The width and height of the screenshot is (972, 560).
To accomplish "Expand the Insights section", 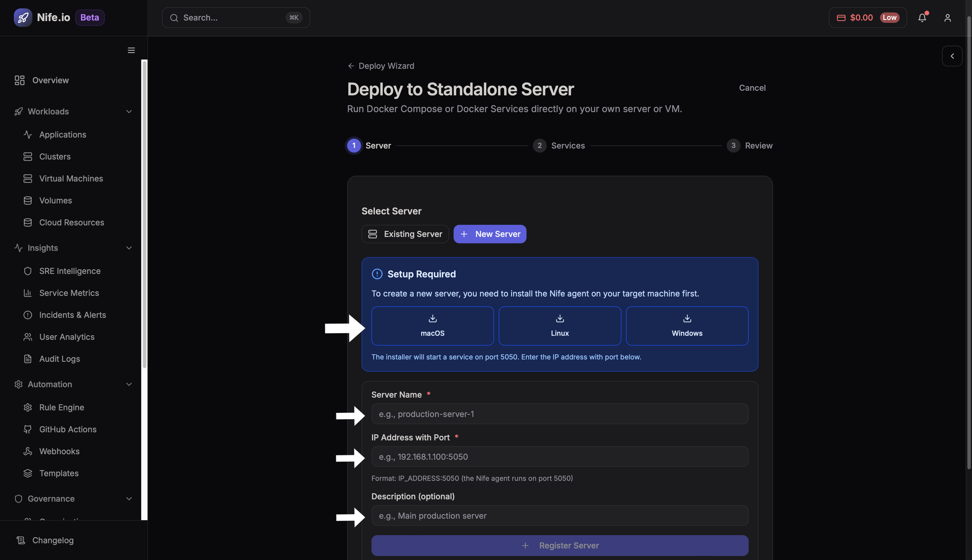I will tap(129, 248).
